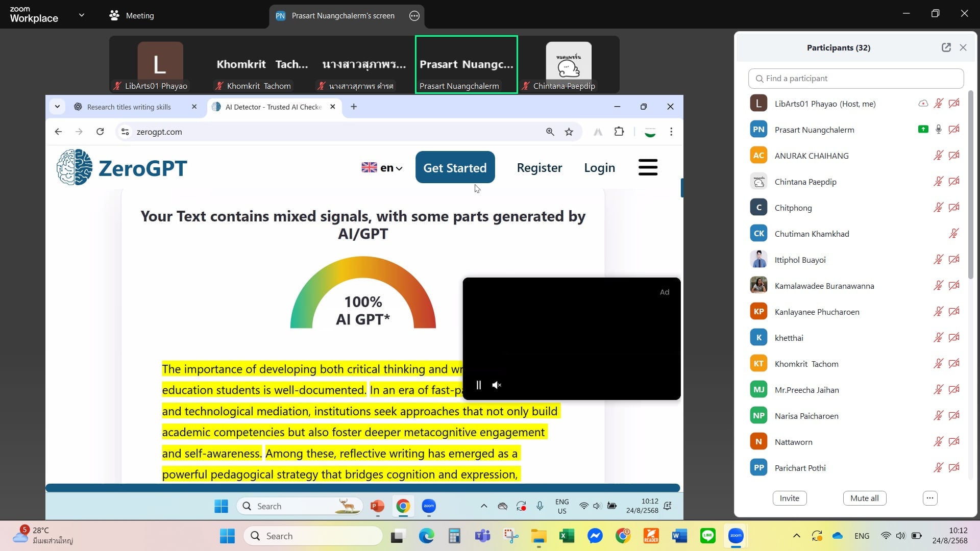
Task: Expand the Zoom Workplace dropdown arrow
Action: click(82, 15)
